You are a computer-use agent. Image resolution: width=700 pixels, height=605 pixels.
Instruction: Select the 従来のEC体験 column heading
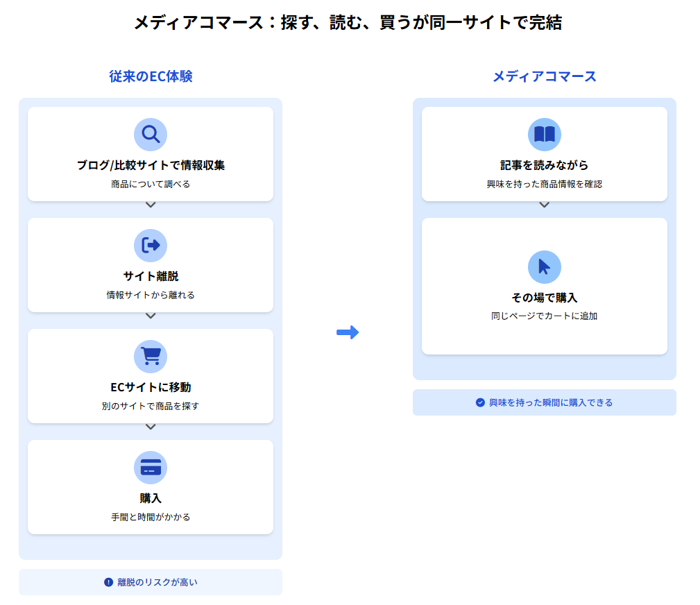(151, 76)
